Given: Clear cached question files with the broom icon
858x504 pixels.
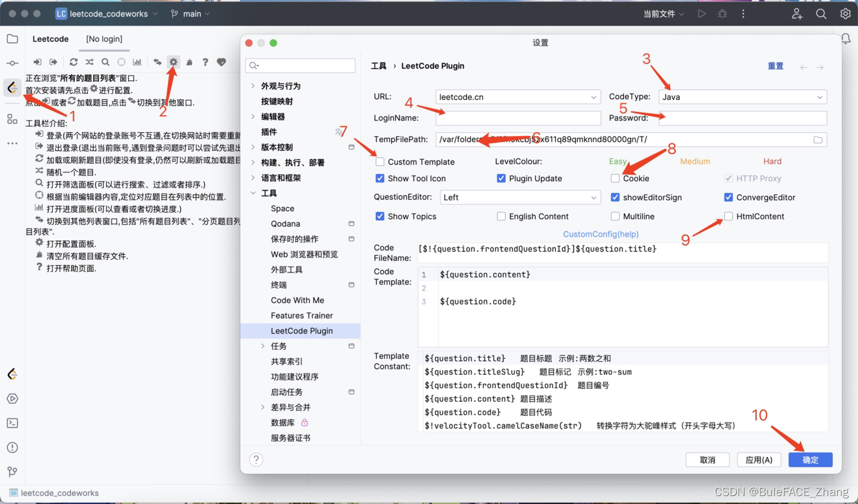Looking at the screenshot, I should [189, 62].
